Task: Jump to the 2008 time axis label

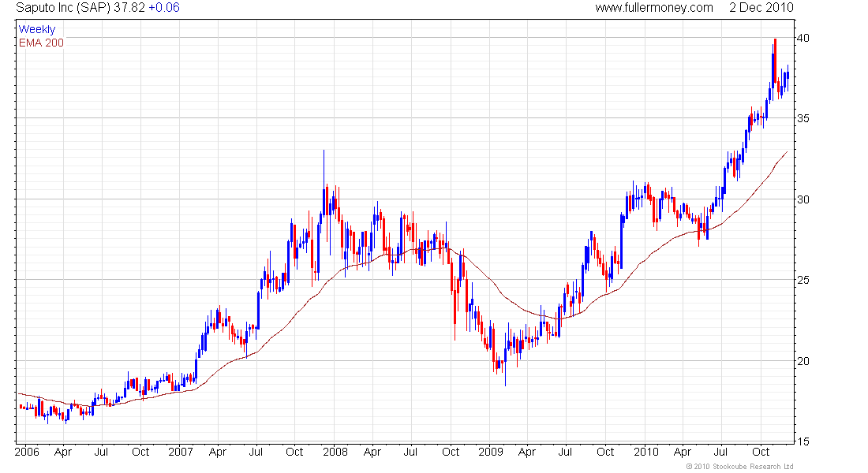Action: coord(335,453)
